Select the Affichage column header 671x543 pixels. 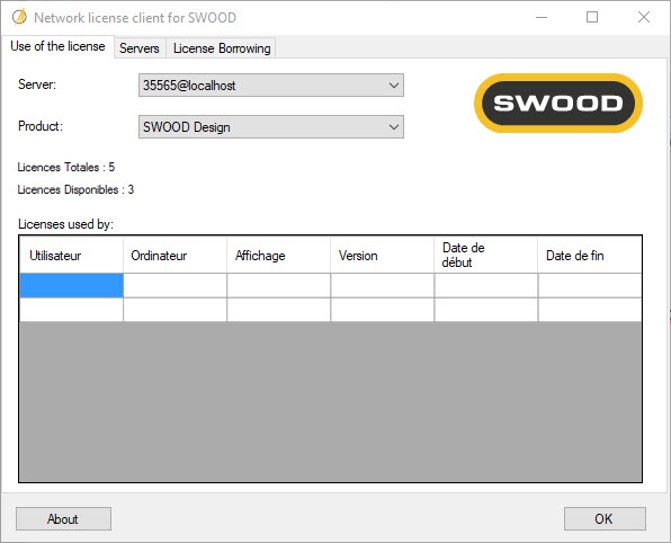click(279, 256)
